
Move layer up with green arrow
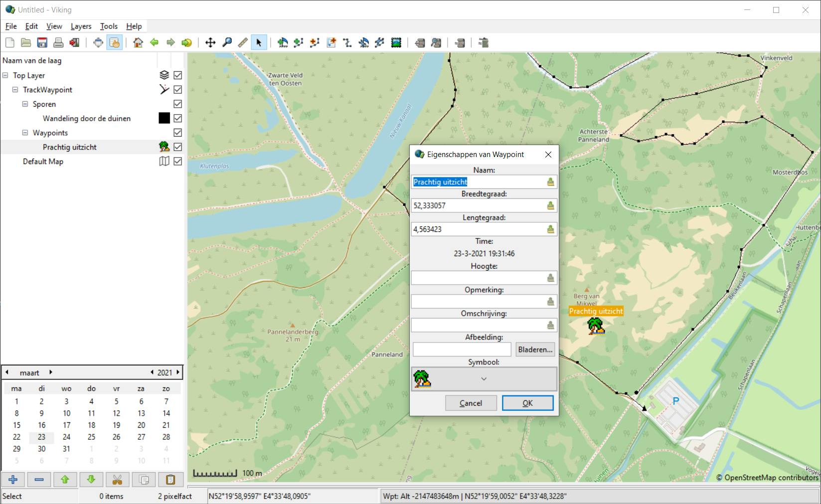[x=65, y=480]
